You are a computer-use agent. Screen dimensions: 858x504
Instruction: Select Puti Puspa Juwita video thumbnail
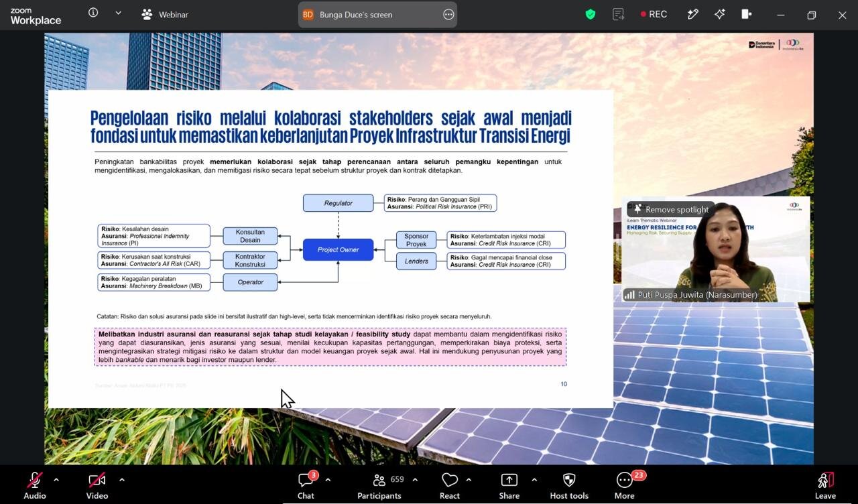(x=716, y=249)
